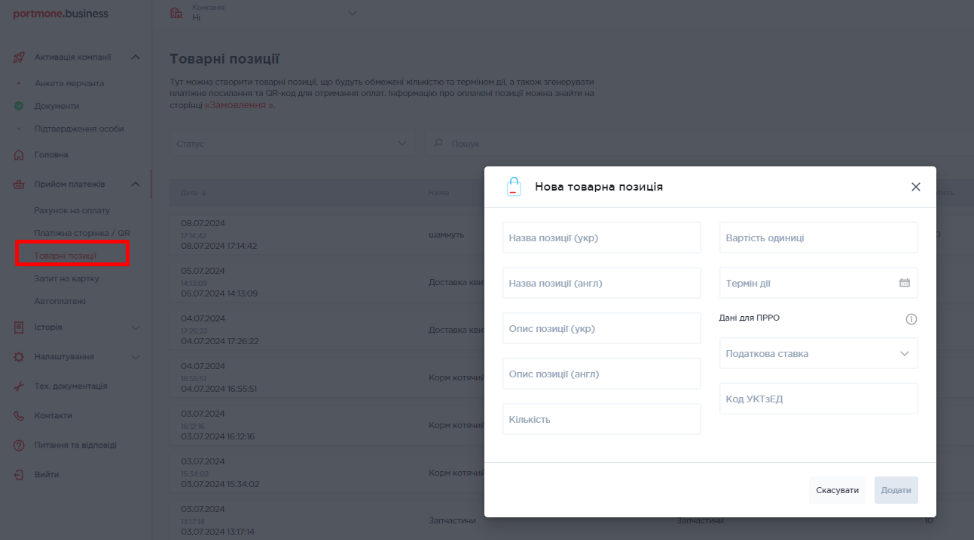
Task: Click the 03.07.2024 16:12:16 row date
Action: (x=219, y=436)
